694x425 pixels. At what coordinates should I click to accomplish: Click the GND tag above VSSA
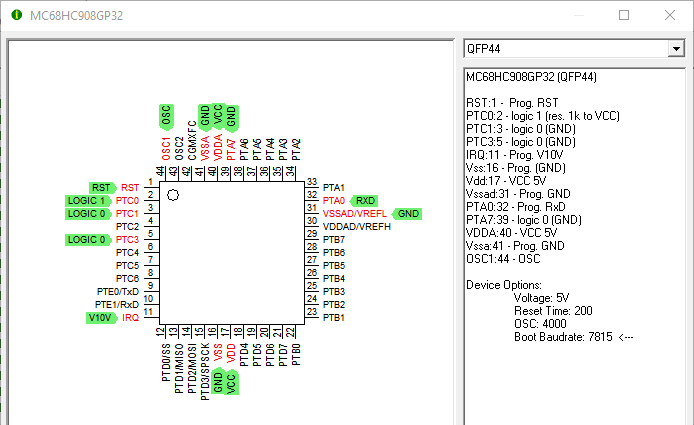point(205,117)
